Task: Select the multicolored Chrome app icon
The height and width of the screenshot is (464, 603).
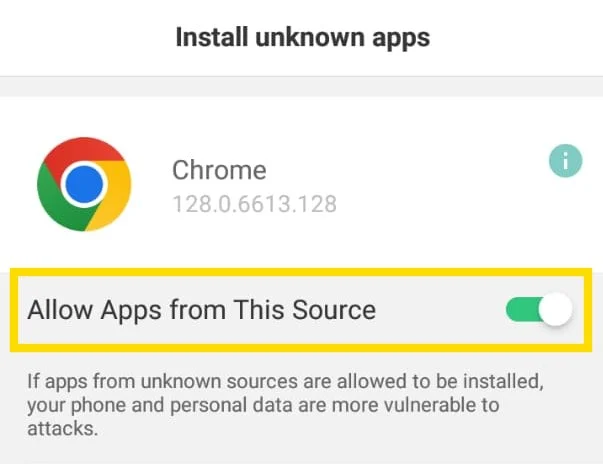Action: 84,184
